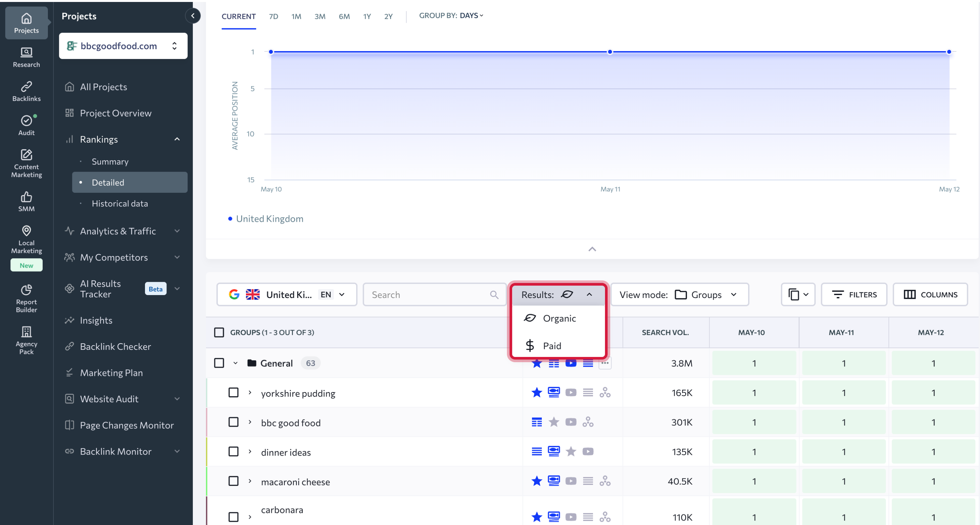Screen dimensions: 980x525
Task: Check the yorkshire pudding keyword checkbox
Action: tap(233, 392)
